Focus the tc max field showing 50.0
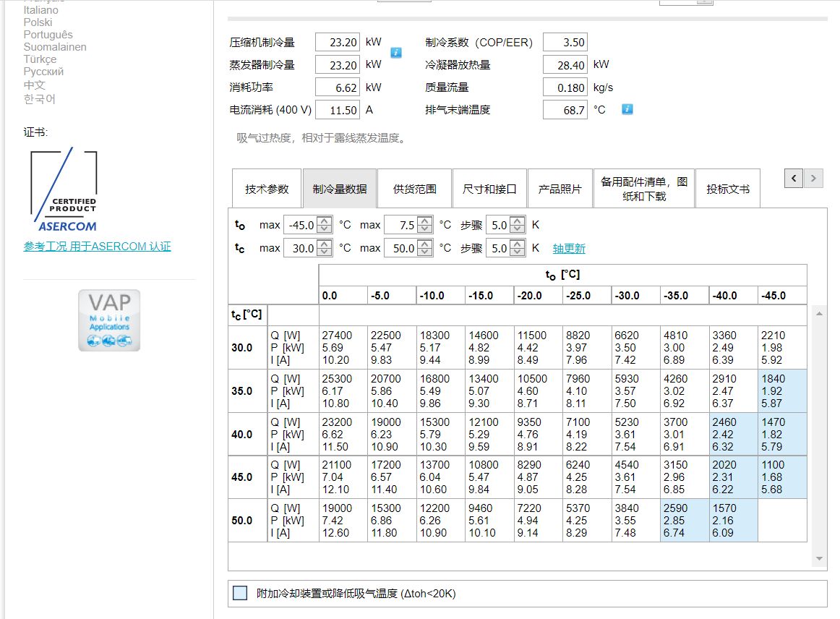840x619 pixels. (402, 248)
